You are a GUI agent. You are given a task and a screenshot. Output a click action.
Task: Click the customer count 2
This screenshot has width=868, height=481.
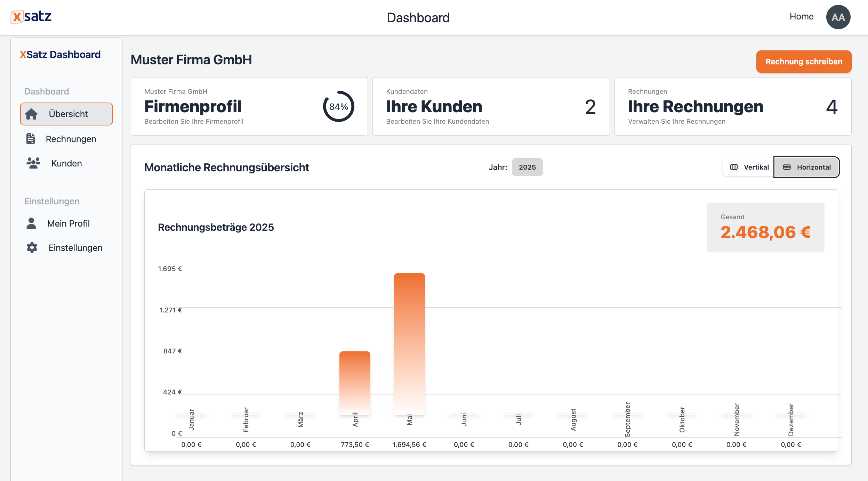point(590,107)
